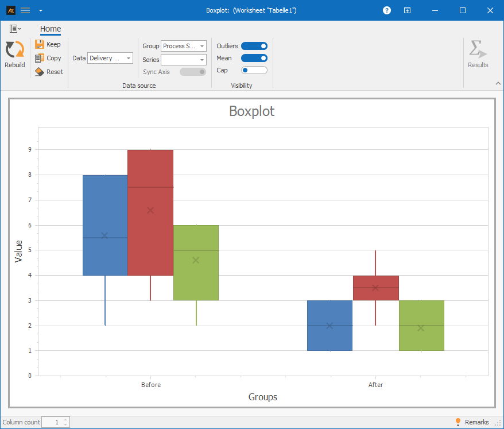The height and width of the screenshot is (429, 504).
Task: Open the Results sigma icon
Action: tap(477, 51)
